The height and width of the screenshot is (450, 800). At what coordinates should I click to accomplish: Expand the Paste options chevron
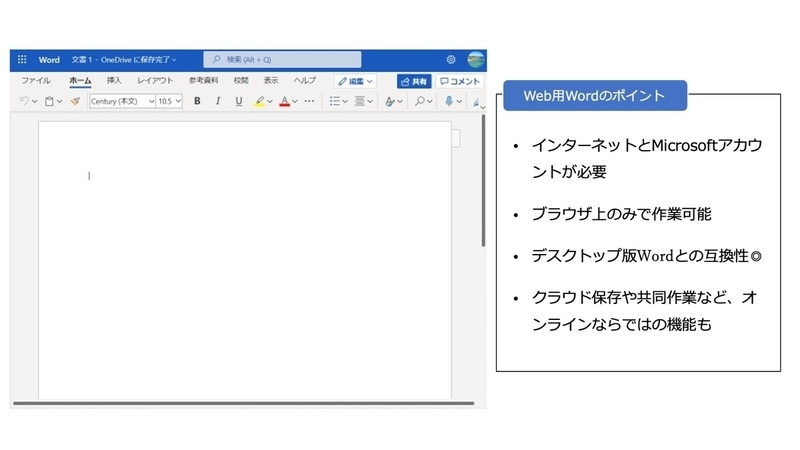[60, 102]
